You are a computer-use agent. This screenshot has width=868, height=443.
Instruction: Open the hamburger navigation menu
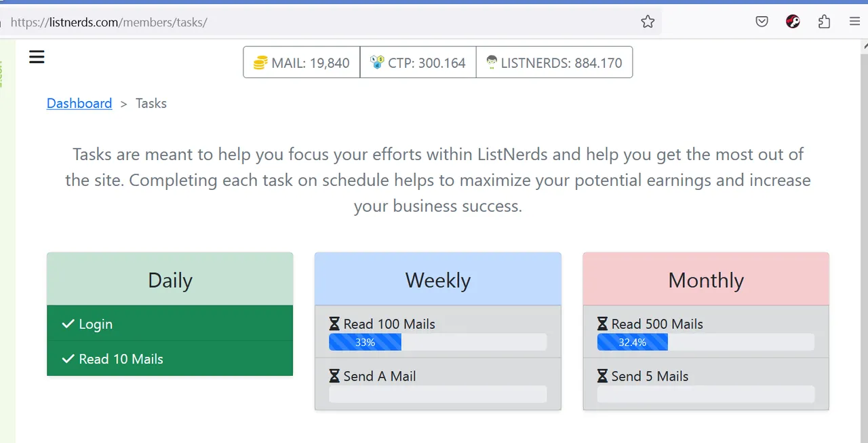(37, 57)
